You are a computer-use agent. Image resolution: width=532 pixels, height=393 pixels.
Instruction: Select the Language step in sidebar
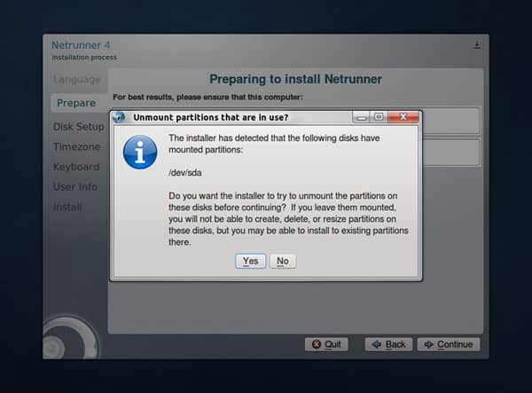(x=77, y=80)
